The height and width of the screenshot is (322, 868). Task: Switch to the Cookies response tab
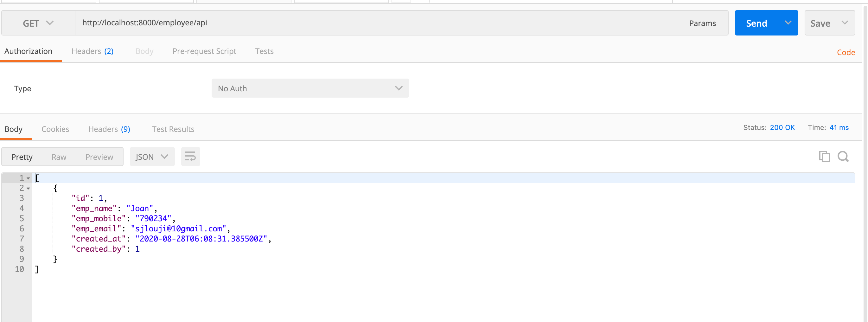(x=55, y=129)
